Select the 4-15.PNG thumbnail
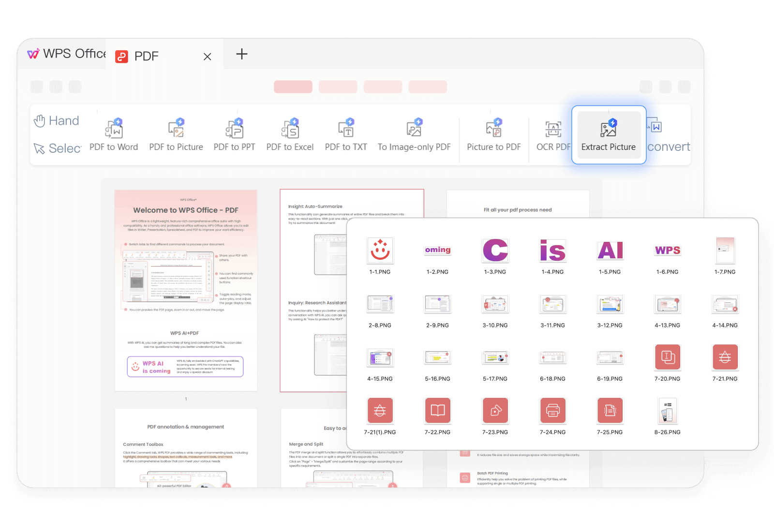 tap(380, 357)
